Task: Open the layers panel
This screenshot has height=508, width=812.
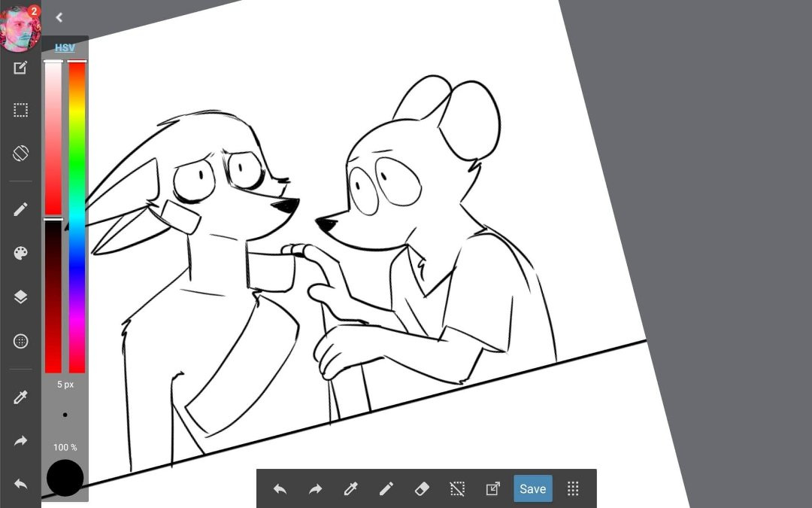Action: click(x=20, y=297)
